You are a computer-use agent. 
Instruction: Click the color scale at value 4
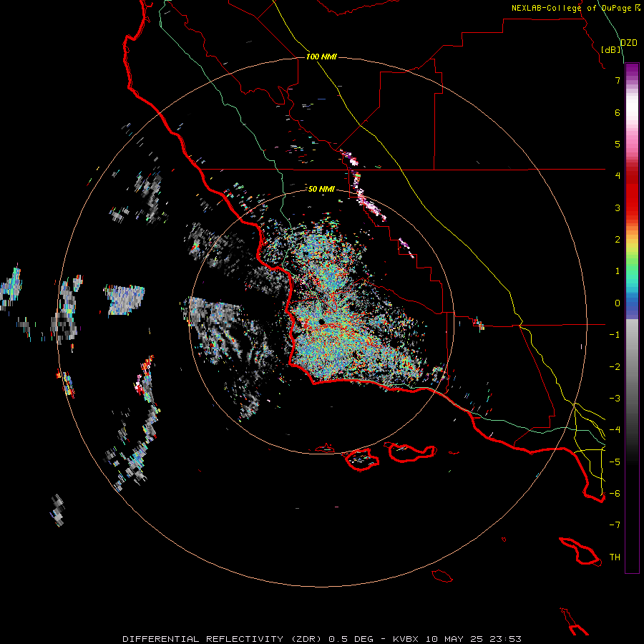tap(632, 176)
